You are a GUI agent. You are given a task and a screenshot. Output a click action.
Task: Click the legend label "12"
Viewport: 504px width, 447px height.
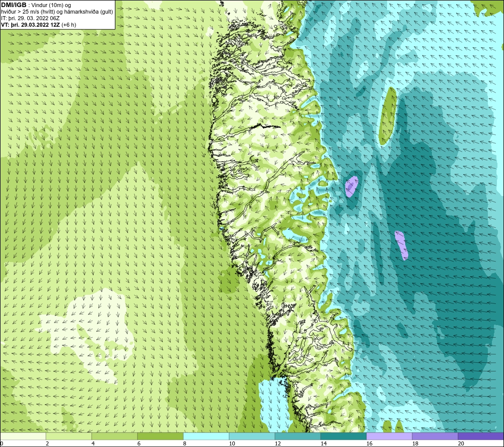tap(278, 443)
